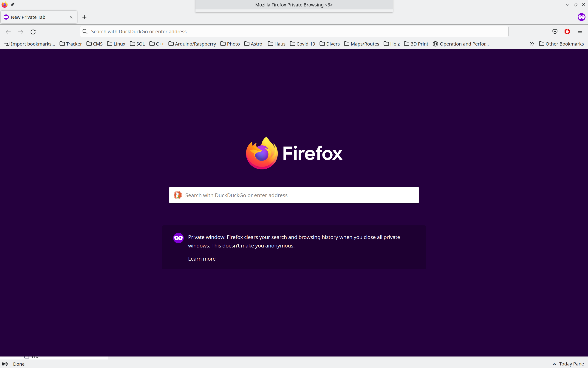Open the Arduino/Raspberry bookmarks folder
The image size is (588, 368).
pyautogui.click(x=192, y=44)
